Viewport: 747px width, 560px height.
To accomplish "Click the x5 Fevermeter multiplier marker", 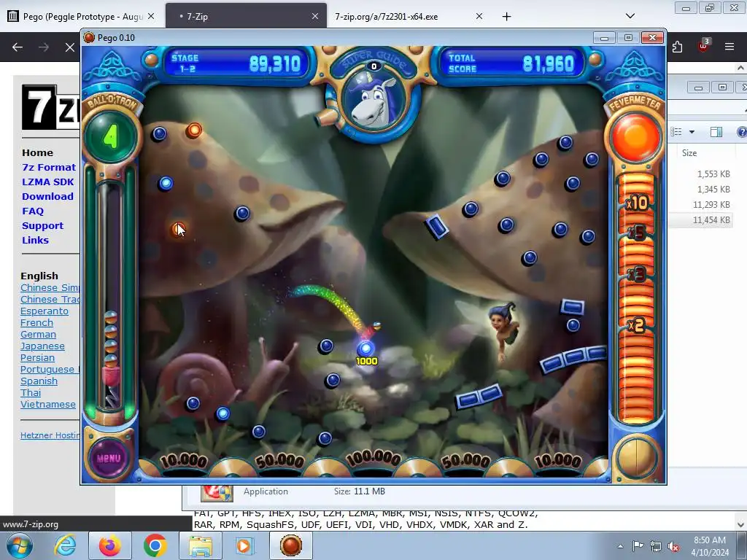I will click(637, 233).
